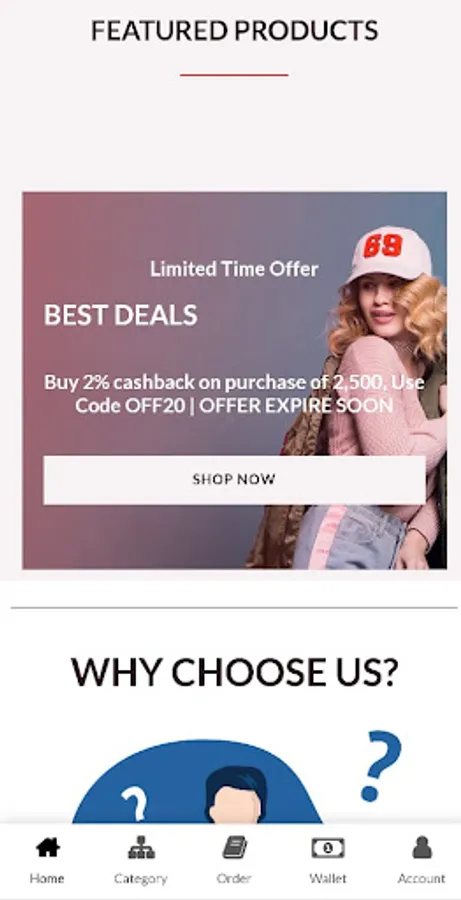461x900 pixels.
Task: Tap the Account person icon
Action: 422,847
